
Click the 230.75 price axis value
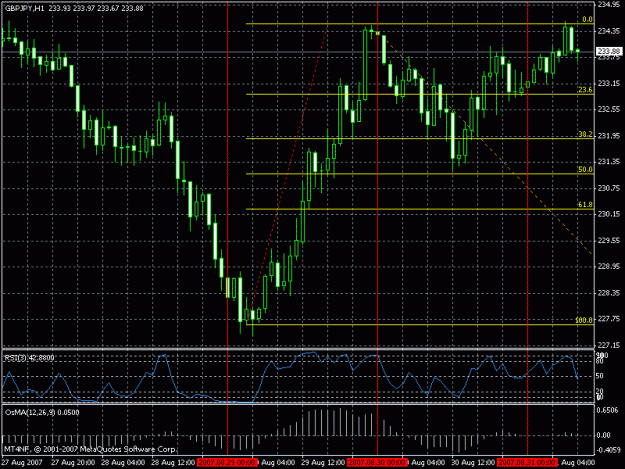[x=609, y=188]
